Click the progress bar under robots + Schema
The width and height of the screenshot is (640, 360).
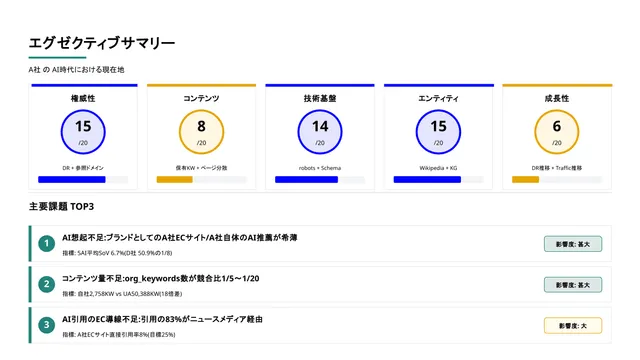pos(320,180)
